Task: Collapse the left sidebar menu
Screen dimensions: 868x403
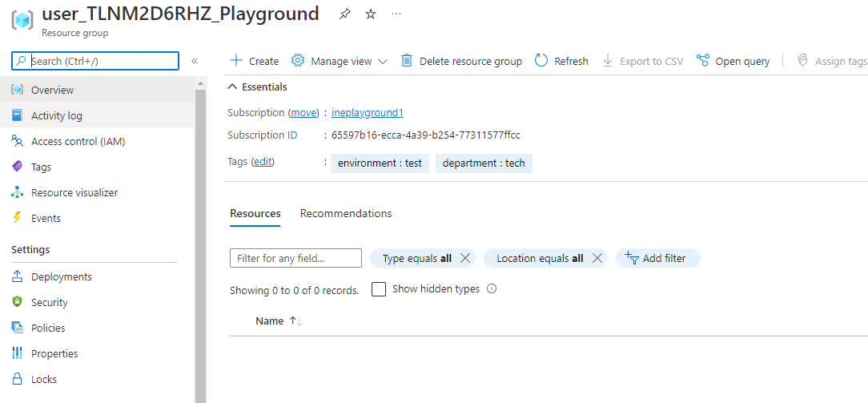Action: (x=195, y=61)
